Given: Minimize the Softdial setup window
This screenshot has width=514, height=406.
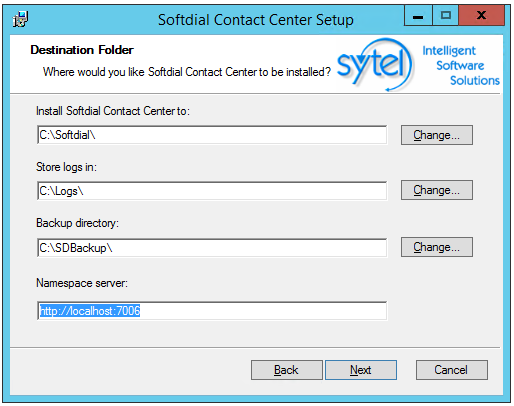Looking at the screenshot, I should click(418, 15).
